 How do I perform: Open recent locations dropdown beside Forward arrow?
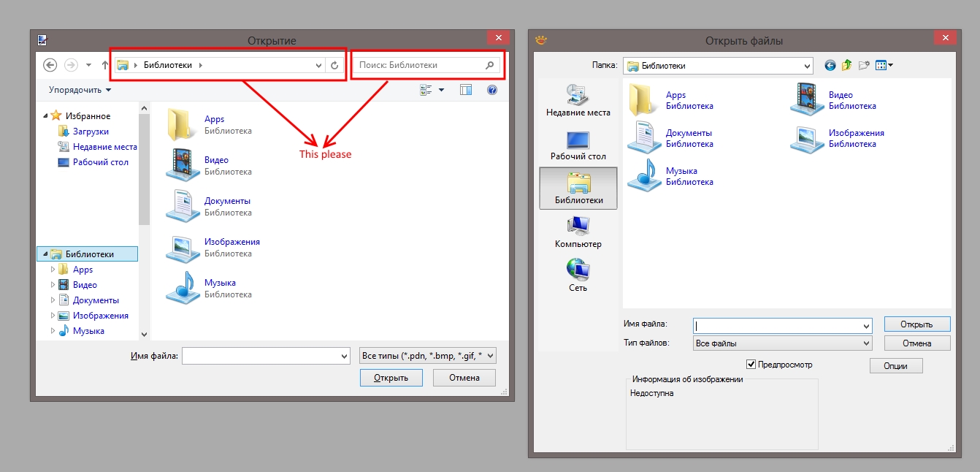(x=88, y=65)
